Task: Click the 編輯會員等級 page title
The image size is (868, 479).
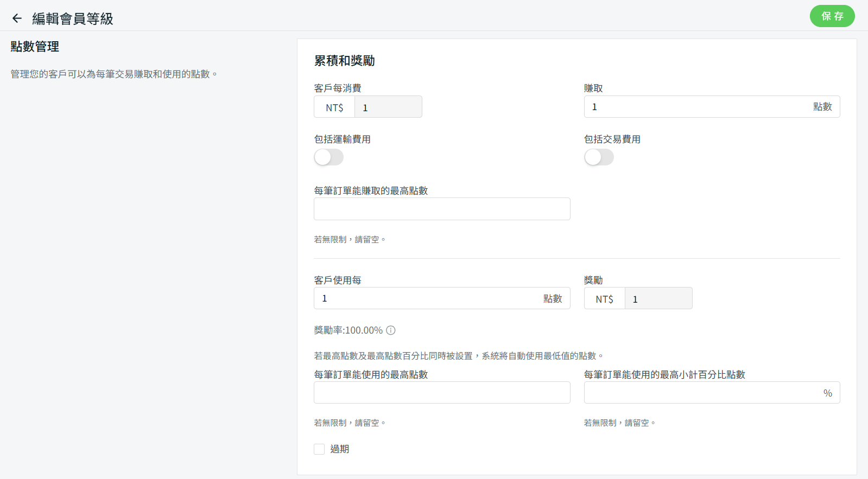Action: [x=73, y=19]
